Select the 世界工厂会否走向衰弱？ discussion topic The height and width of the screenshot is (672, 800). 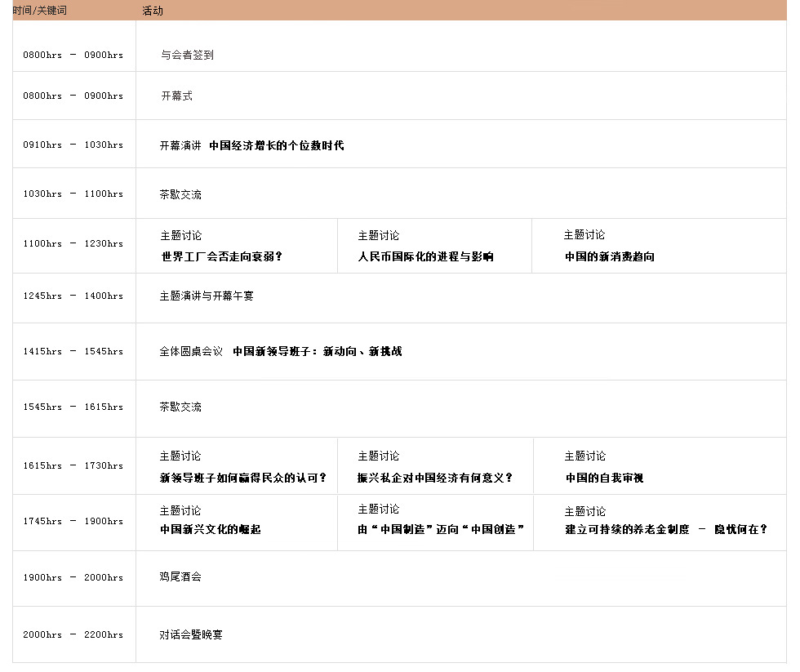point(221,256)
